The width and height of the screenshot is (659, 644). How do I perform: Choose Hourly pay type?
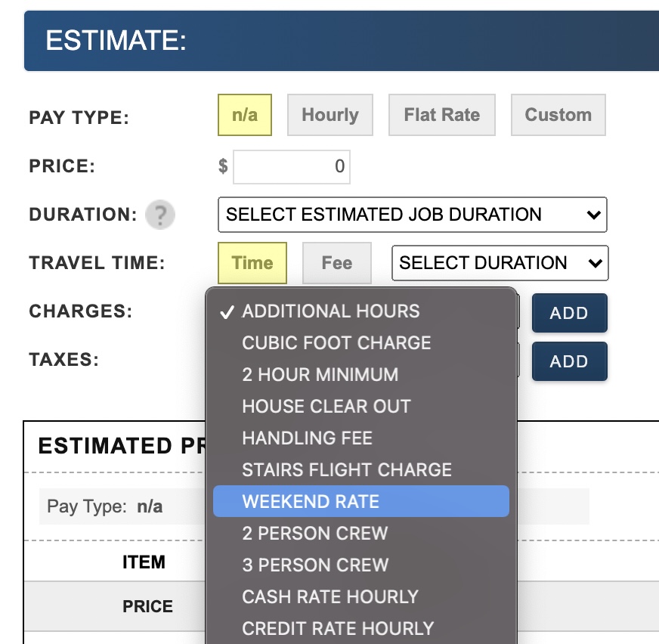[x=330, y=115]
